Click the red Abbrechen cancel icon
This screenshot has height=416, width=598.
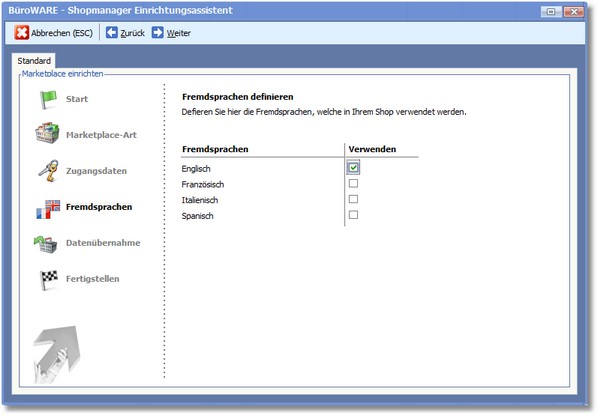coord(22,33)
